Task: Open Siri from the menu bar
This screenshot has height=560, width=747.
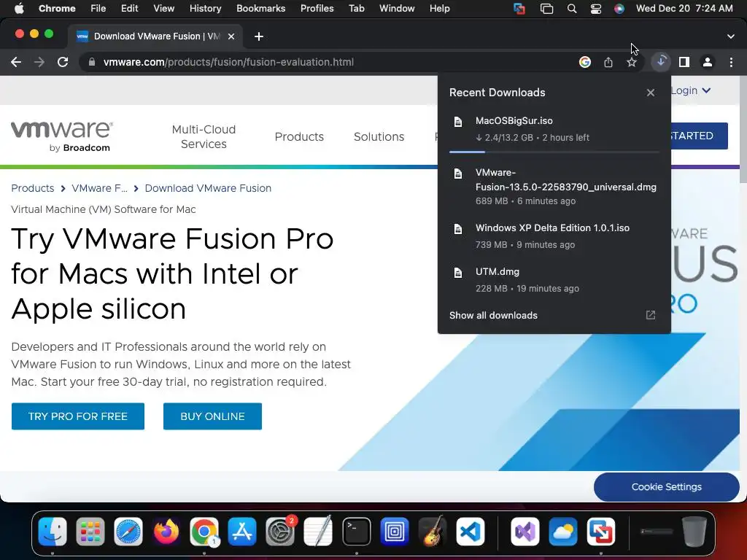Action: pyautogui.click(x=619, y=9)
